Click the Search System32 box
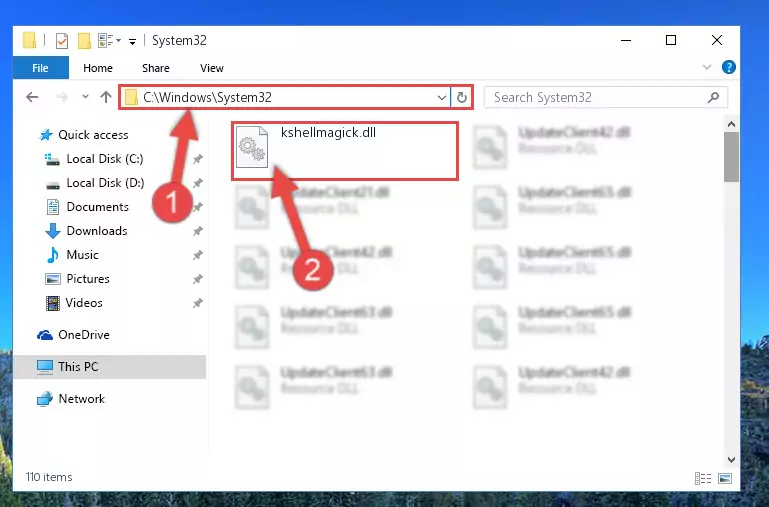Image resolution: width=769 pixels, height=507 pixels. 606,98
